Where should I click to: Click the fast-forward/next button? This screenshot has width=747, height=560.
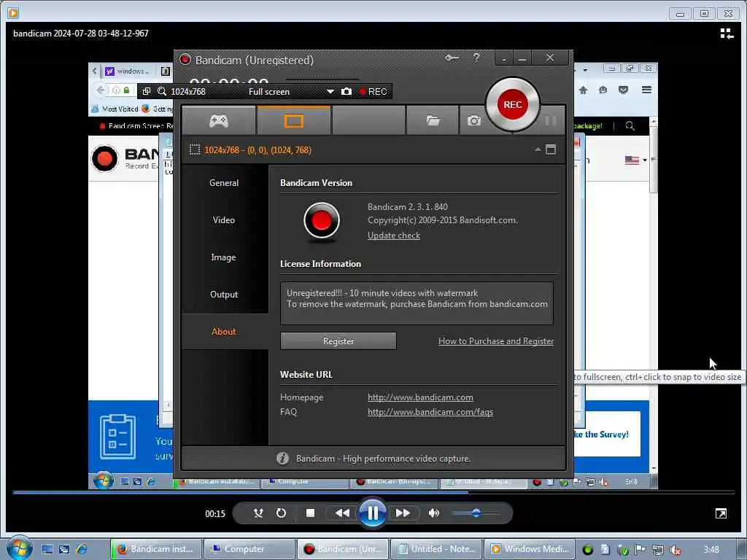403,513
